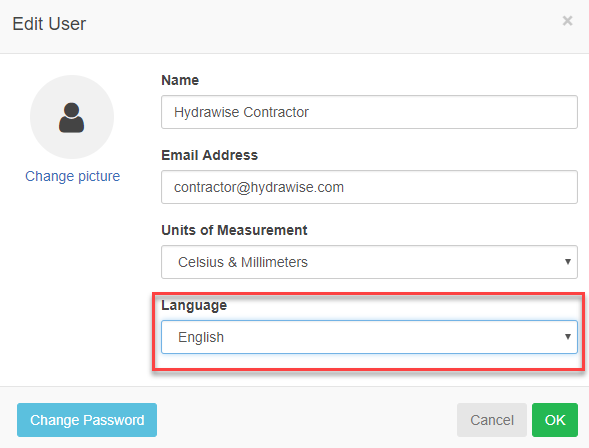Click the Change Password button
The height and width of the screenshot is (448, 589).
click(87, 420)
